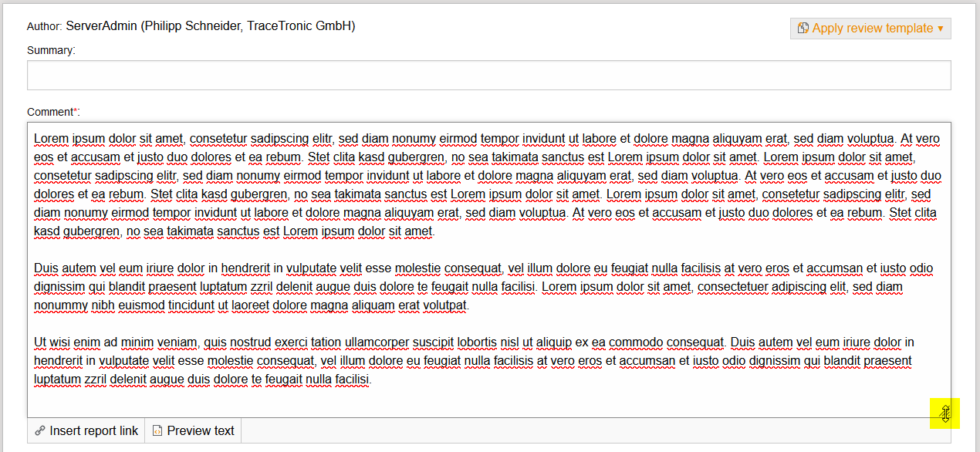Click the Author label in the top left
This screenshot has width=980, height=452.
click(x=42, y=25)
